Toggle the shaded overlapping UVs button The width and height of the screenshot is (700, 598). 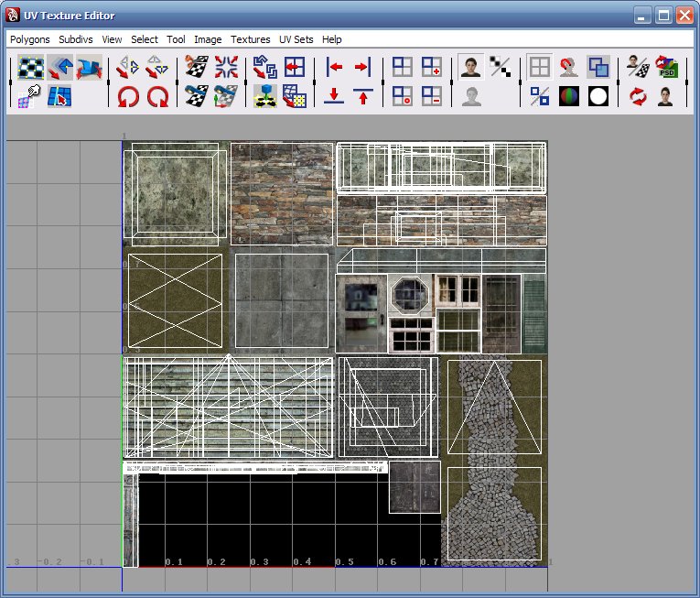[598, 67]
